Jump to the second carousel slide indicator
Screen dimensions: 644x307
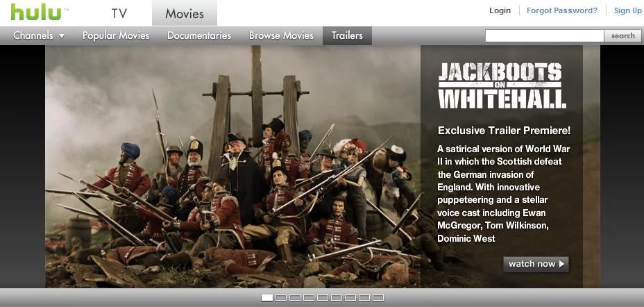point(281,298)
